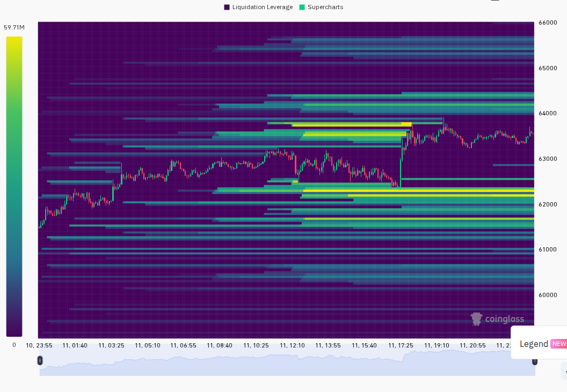Screen dimensions: 567x392
Task: Grab the right zoom range handle
Action: pos(534,361)
